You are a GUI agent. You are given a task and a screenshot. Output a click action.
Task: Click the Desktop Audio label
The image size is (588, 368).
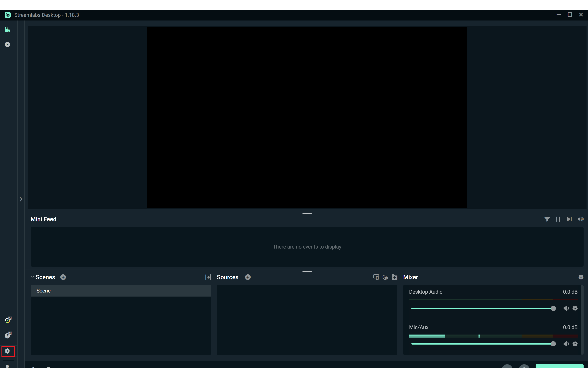426,292
